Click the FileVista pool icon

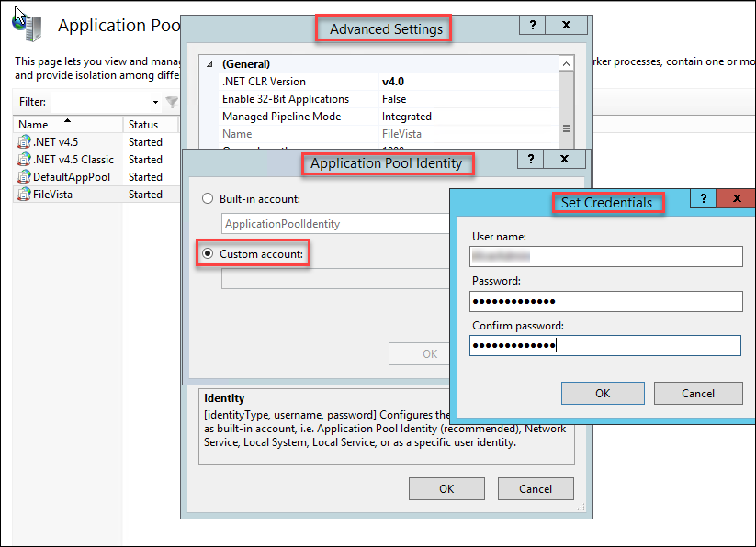[x=24, y=194]
